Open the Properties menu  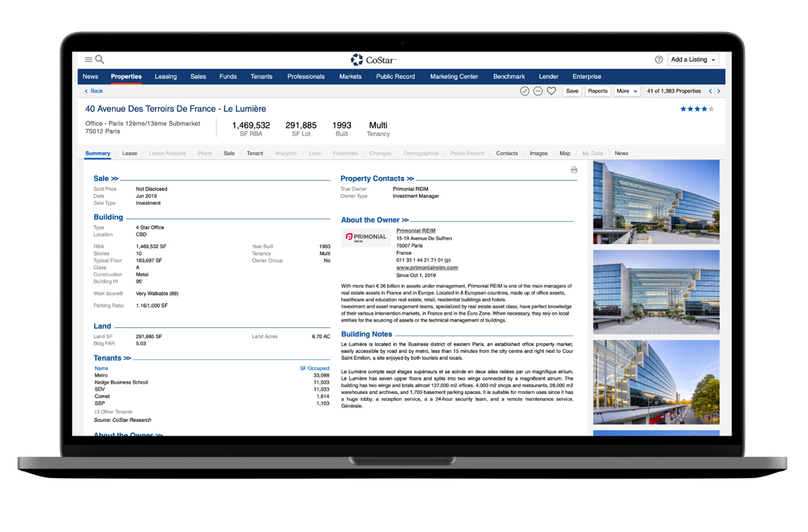pos(126,77)
